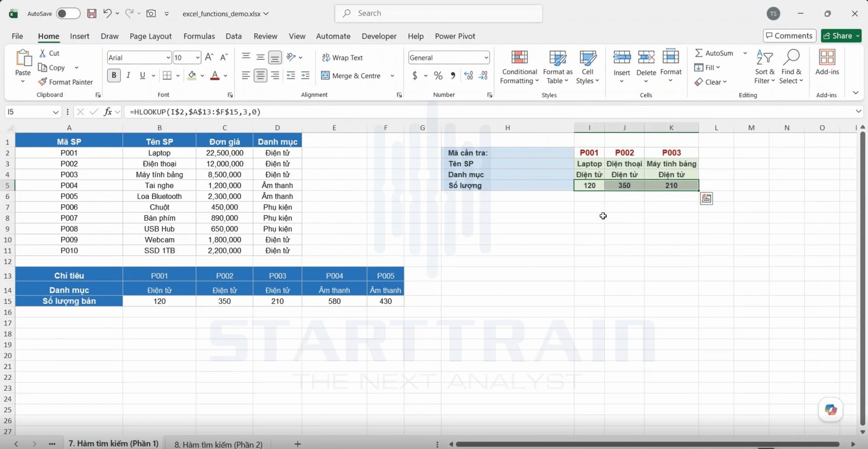
Task: Click the Merge & Centre icon
Action: click(x=325, y=76)
